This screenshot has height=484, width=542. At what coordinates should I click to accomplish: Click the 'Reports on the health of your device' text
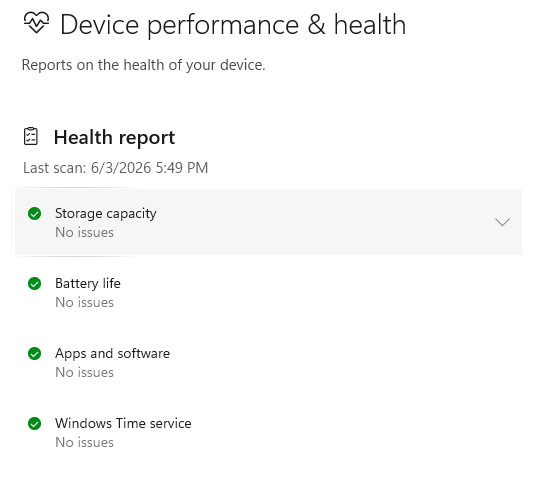click(x=143, y=65)
